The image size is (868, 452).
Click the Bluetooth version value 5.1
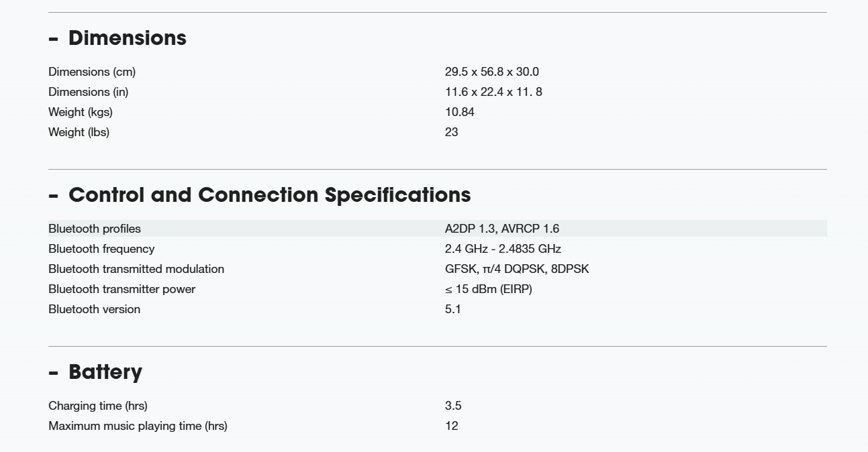(453, 309)
